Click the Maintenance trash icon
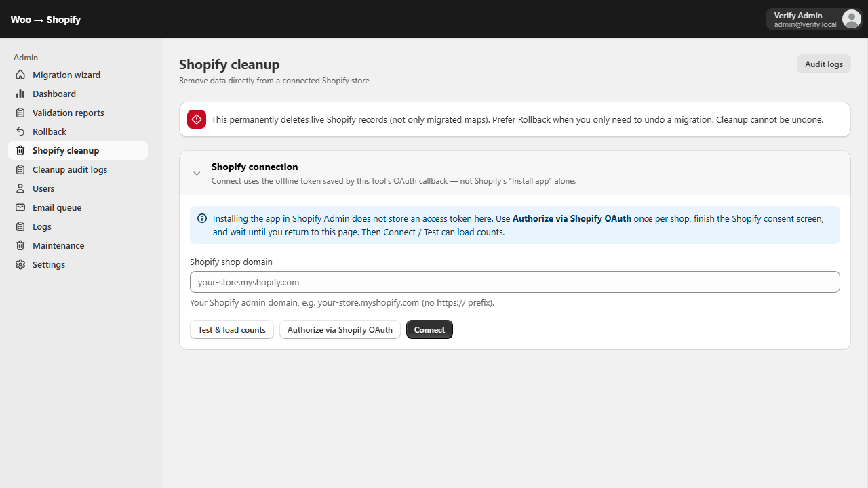 point(20,245)
